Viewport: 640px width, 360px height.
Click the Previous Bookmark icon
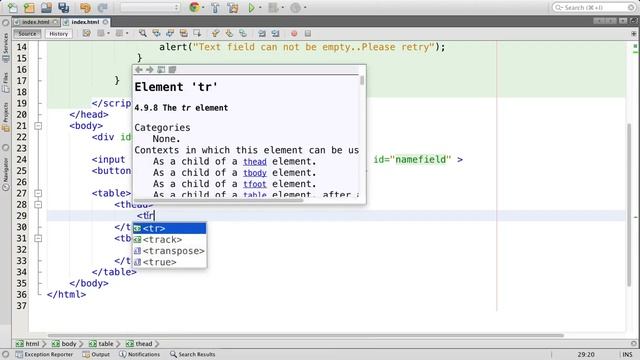[x=216, y=33]
